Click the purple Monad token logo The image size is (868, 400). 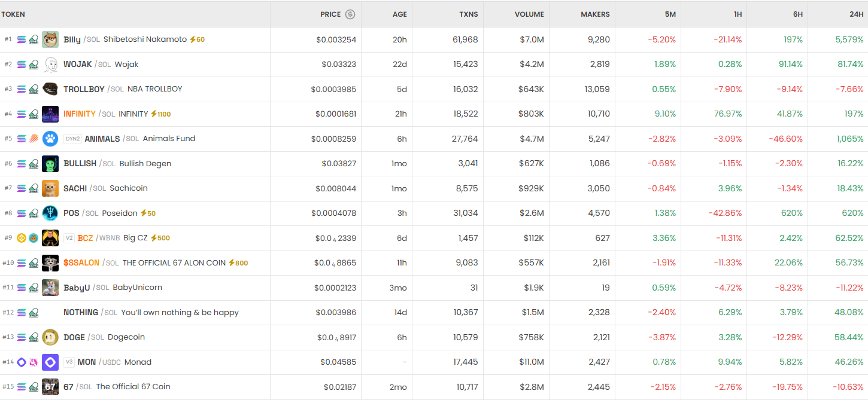coord(50,362)
